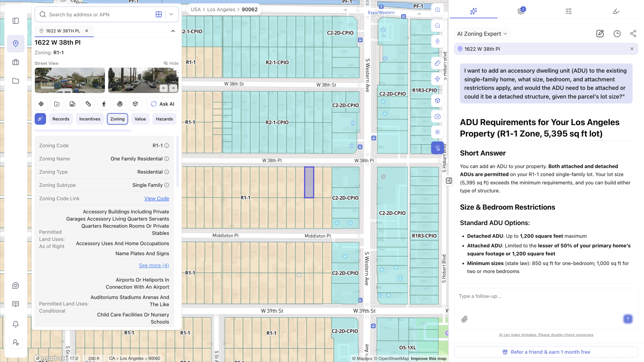Open the map 3D buildings cube tool
The height and width of the screenshot is (362, 644).
point(437,101)
